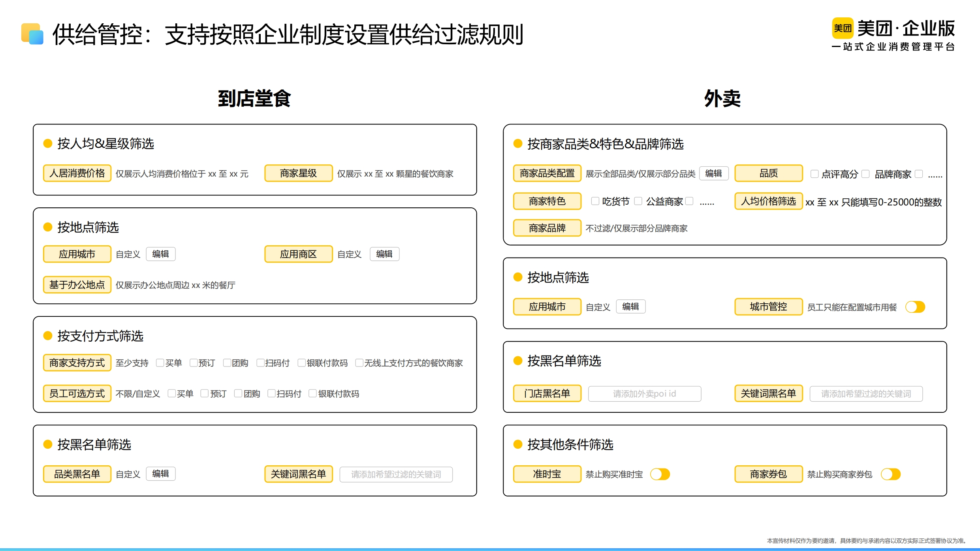
Task: Click the 外卖 heading
Action: click(x=722, y=98)
